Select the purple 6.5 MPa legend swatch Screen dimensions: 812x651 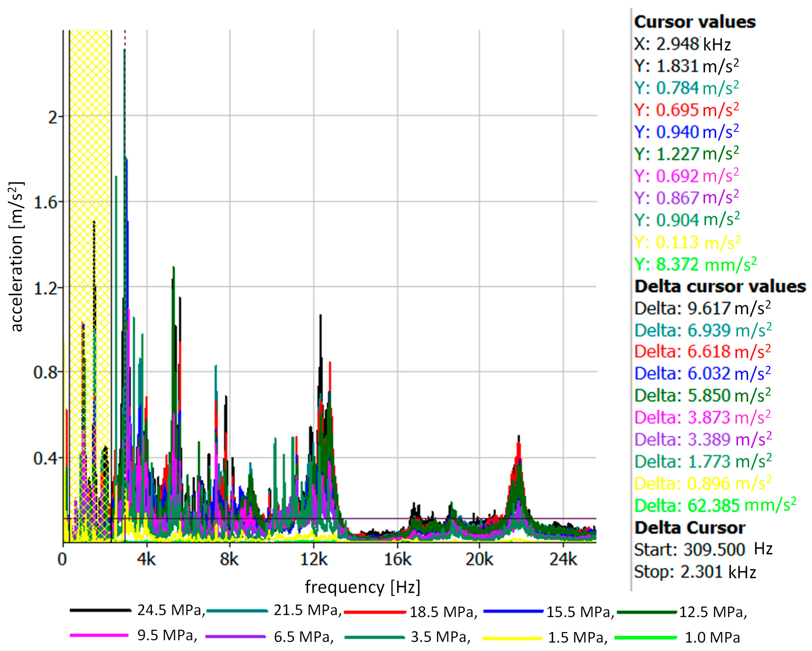(x=236, y=637)
